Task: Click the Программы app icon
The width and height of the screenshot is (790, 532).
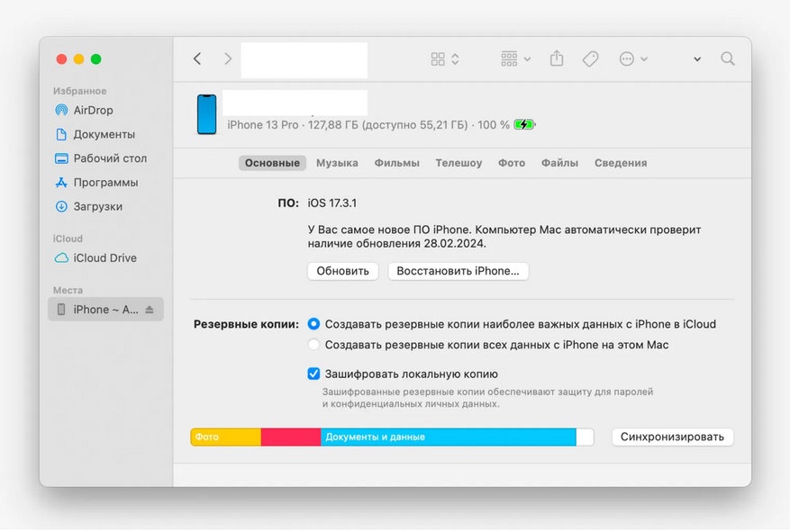Action: [61, 182]
